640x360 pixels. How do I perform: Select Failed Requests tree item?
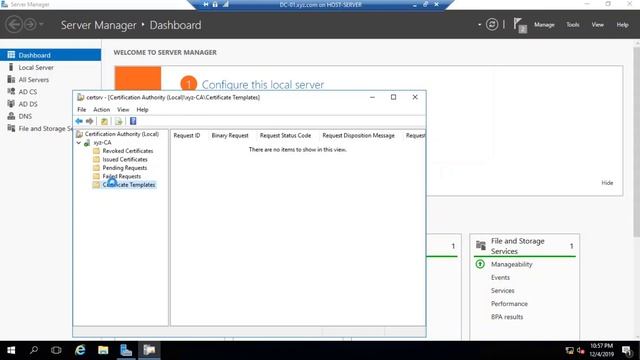(122, 176)
